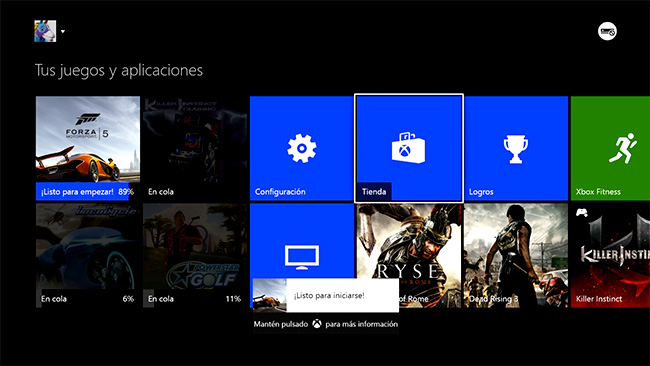Viewport: 650px width, 366px height.
Task: Click the controller icon on Killer Instinct tile
Action: coord(582,213)
